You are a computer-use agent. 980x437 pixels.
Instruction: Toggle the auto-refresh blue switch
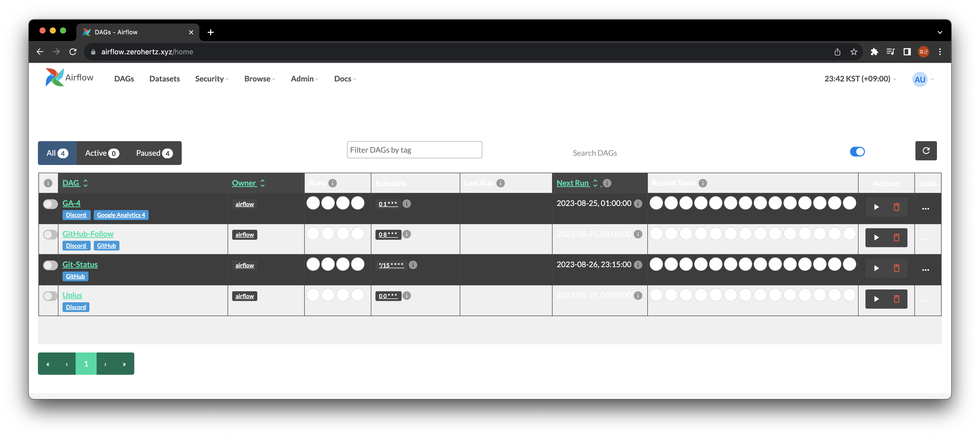coord(857,152)
